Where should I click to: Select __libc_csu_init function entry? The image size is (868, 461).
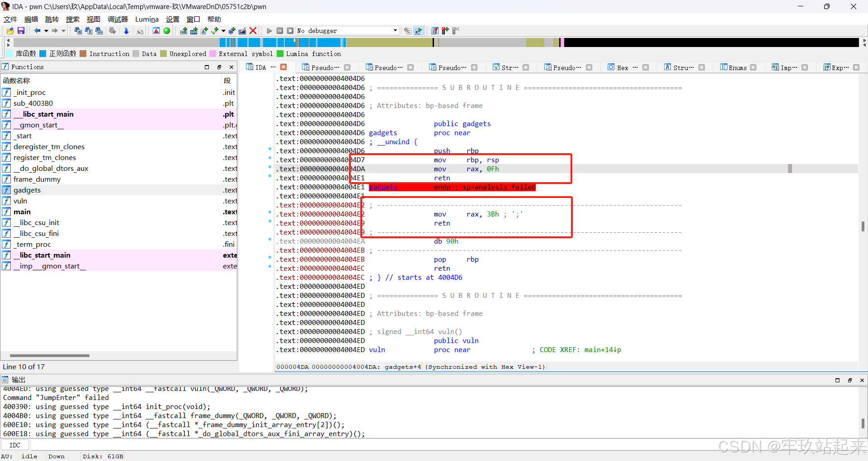coord(119,223)
